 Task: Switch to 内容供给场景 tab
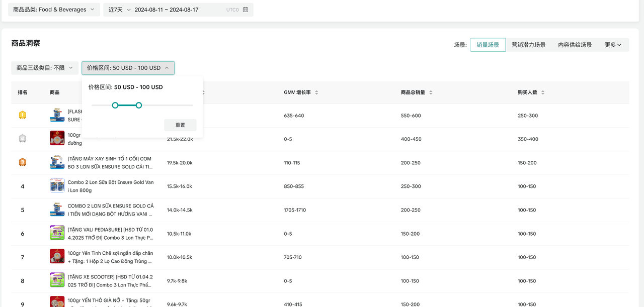[x=575, y=45]
